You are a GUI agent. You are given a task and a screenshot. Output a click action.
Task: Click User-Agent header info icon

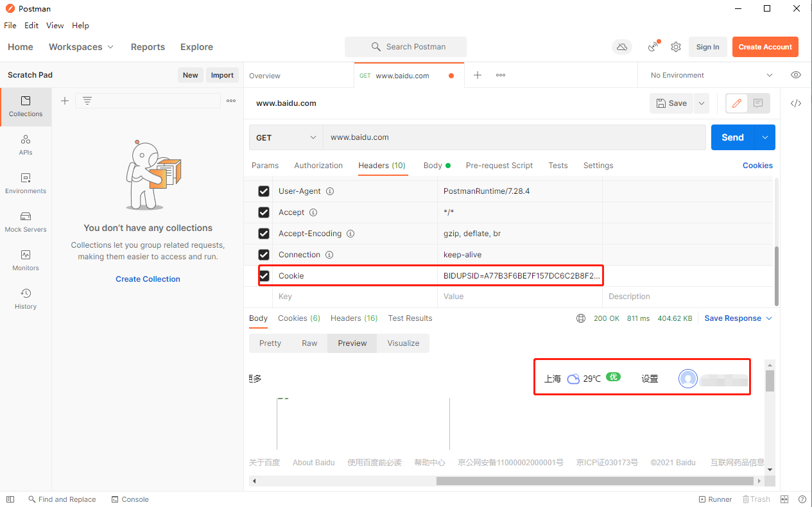[x=330, y=191]
